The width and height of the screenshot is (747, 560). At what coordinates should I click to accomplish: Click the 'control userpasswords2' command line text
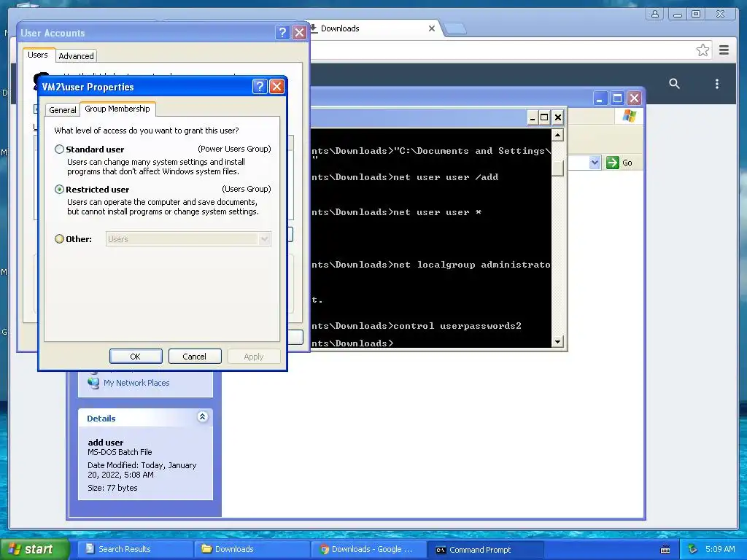click(457, 326)
